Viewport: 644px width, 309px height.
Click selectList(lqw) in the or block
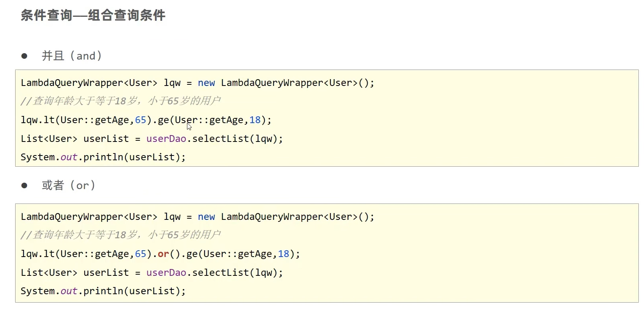[x=235, y=273]
